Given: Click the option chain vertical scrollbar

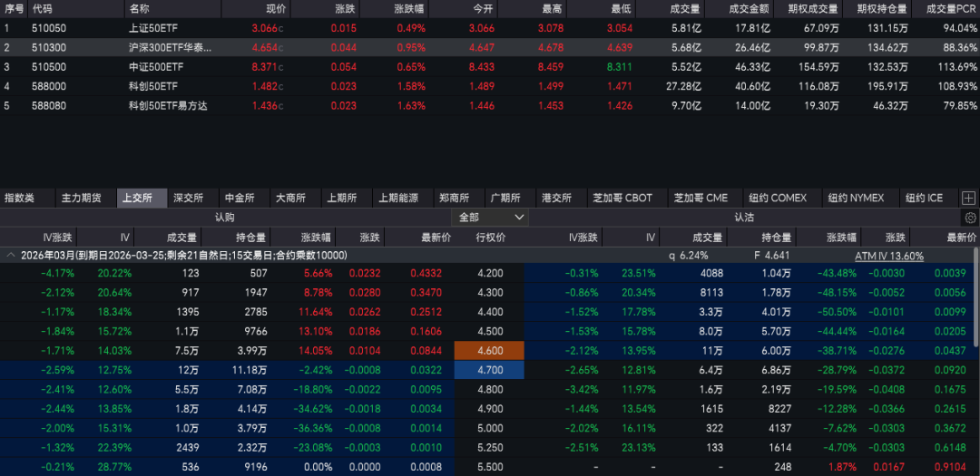Looking at the screenshot, I should click(975, 363).
